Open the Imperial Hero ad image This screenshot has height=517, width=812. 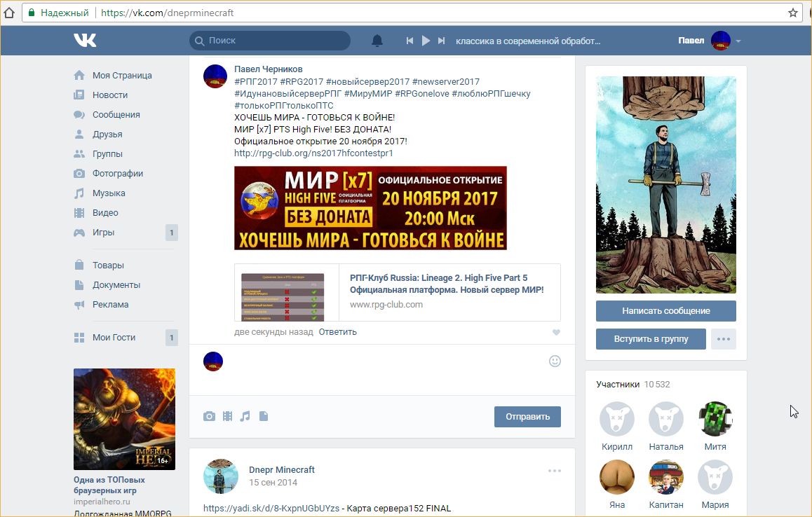point(124,419)
